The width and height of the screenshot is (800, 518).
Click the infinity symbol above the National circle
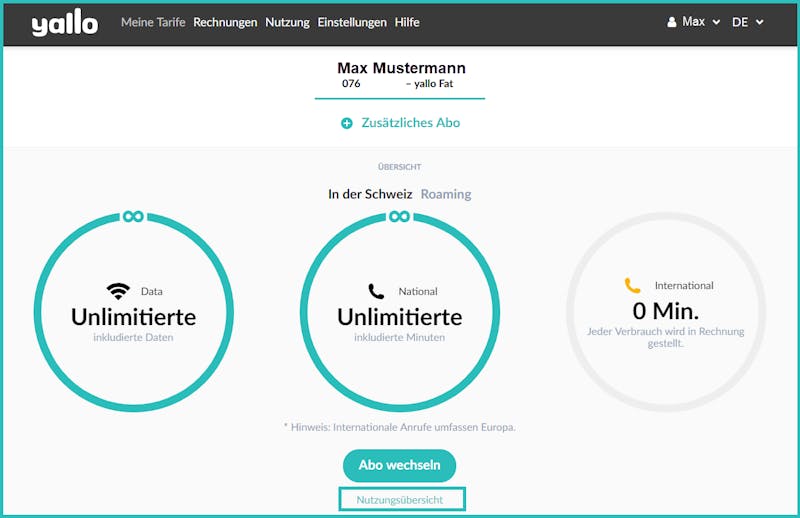coord(399,216)
